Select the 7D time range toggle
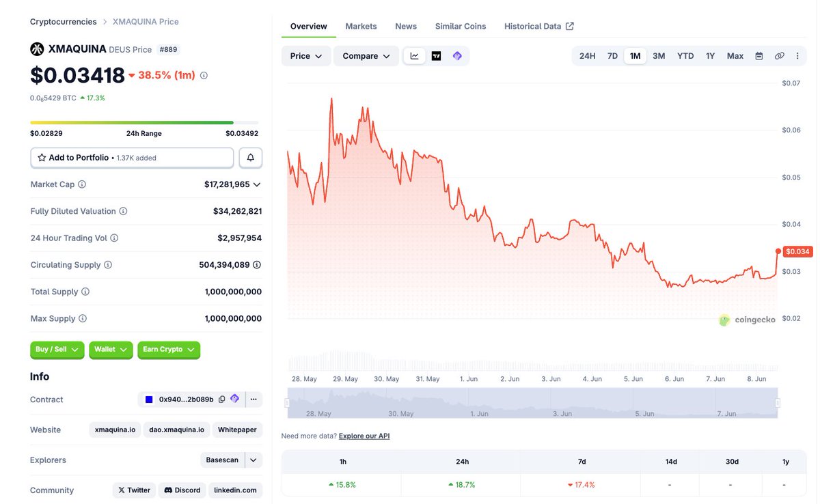Screen dimensions: 820x504 click(x=612, y=56)
